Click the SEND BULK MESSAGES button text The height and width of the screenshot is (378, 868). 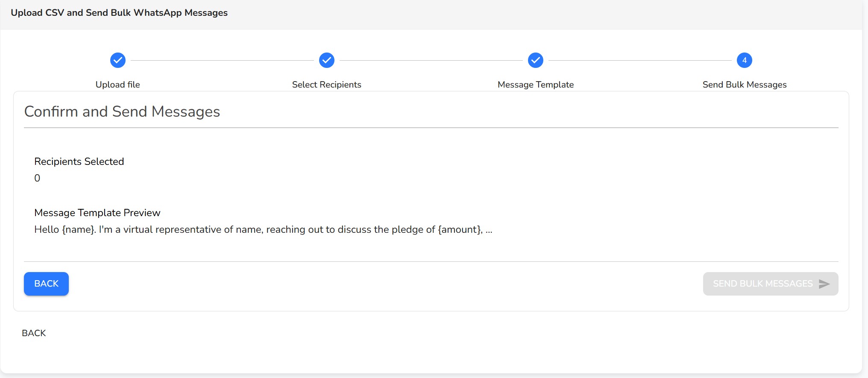(762, 284)
